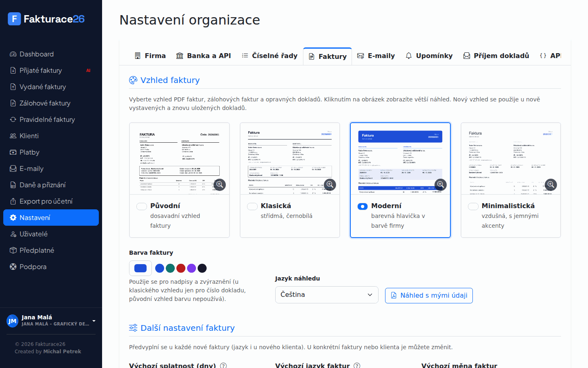Screen dimensions: 588x368
Task: Click the Platby sidebar icon
Action: click(13, 152)
